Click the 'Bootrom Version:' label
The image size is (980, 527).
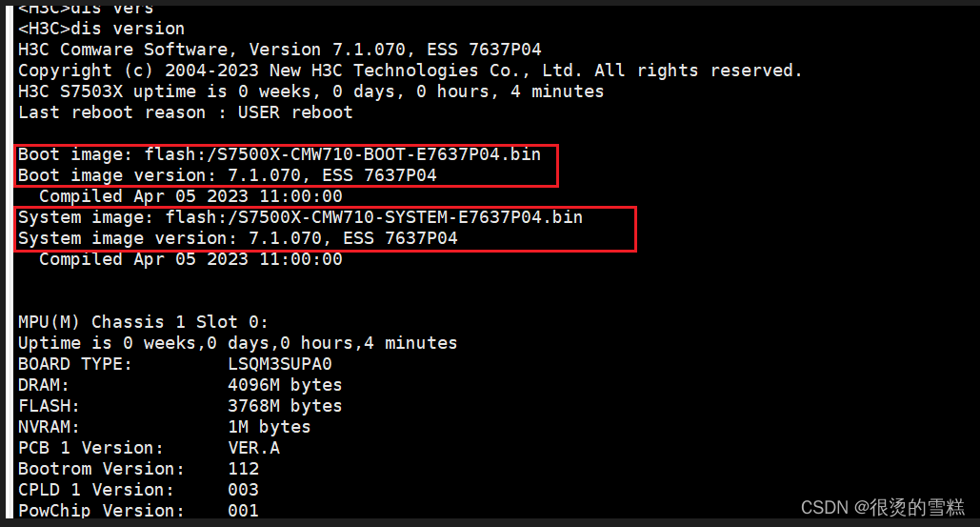click(x=101, y=469)
